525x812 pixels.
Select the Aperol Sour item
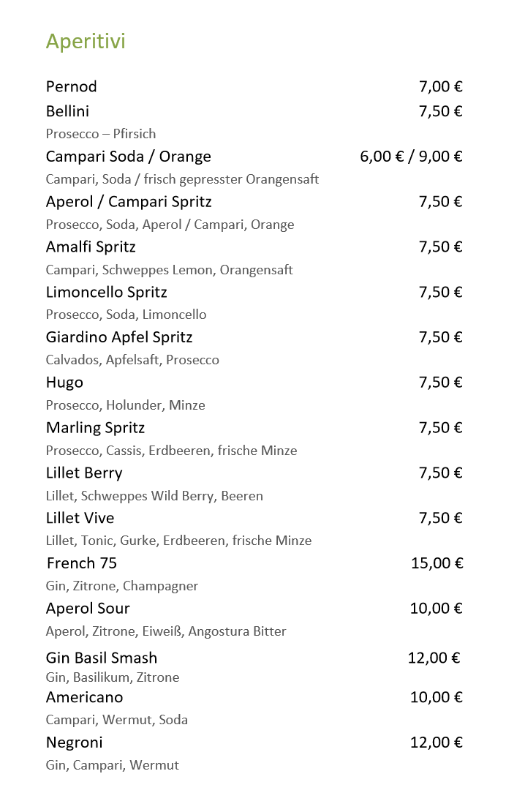tap(88, 609)
